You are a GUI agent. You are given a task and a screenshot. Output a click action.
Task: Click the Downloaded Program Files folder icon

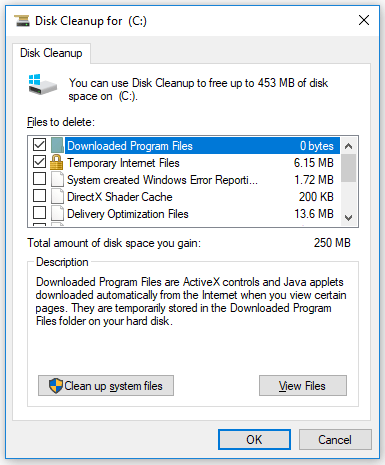(57, 145)
